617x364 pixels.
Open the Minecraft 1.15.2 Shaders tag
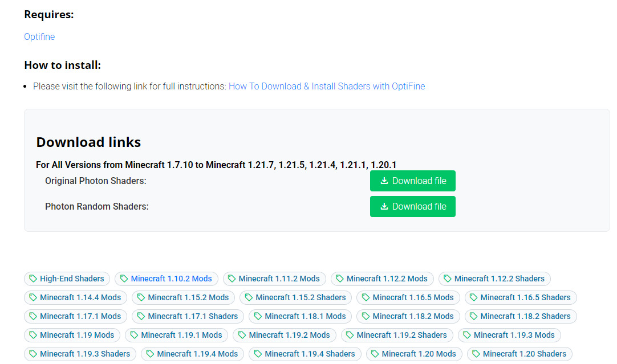[296, 297]
